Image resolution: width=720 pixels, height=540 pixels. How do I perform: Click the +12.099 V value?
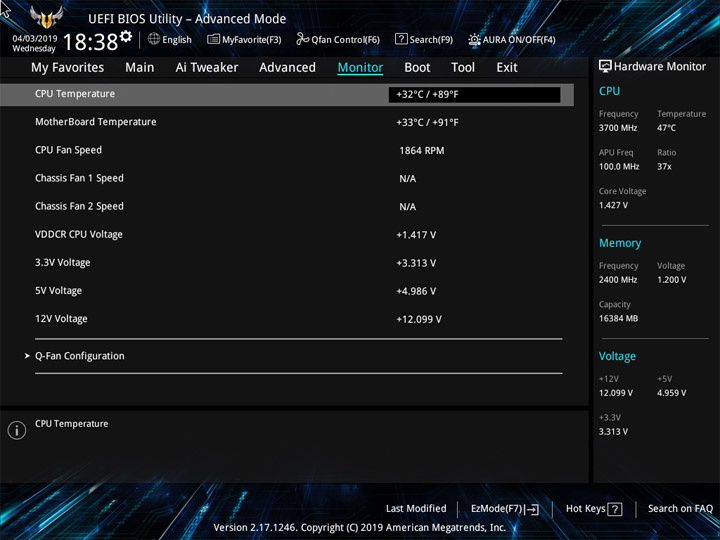point(419,320)
